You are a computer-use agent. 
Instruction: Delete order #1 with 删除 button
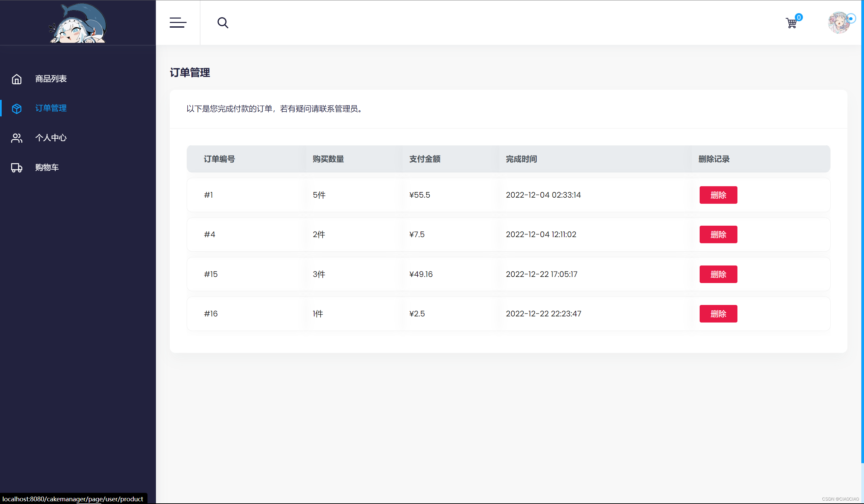(718, 195)
